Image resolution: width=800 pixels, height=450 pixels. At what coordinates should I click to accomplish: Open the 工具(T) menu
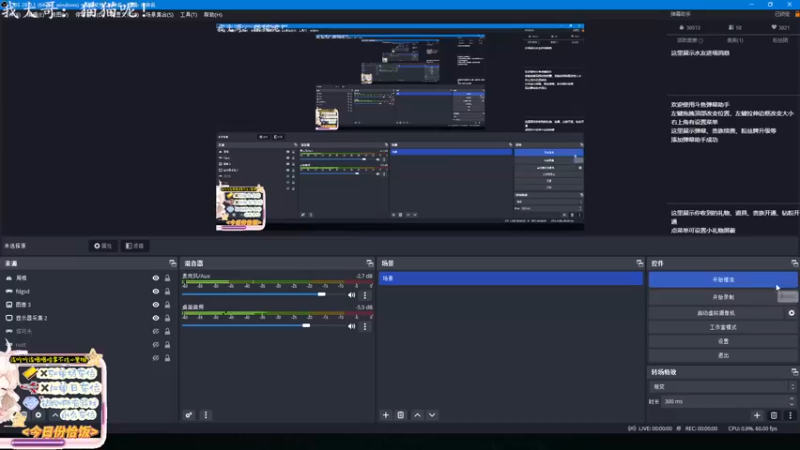189,15
